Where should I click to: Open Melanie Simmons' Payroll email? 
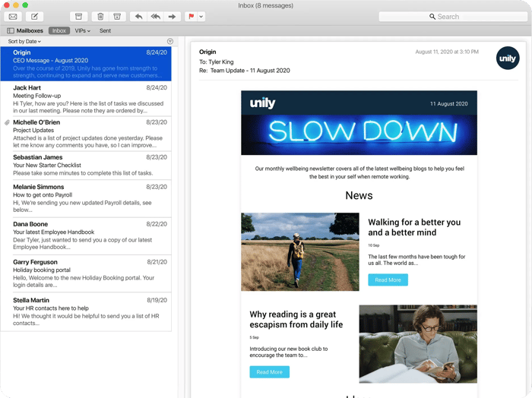pyautogui.click(x=86, y=198)
